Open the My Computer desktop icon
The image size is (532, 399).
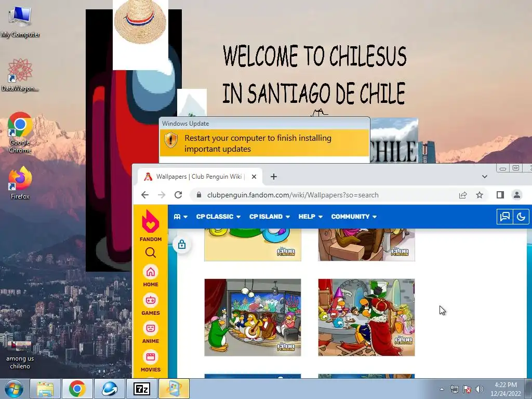point(20,22)
